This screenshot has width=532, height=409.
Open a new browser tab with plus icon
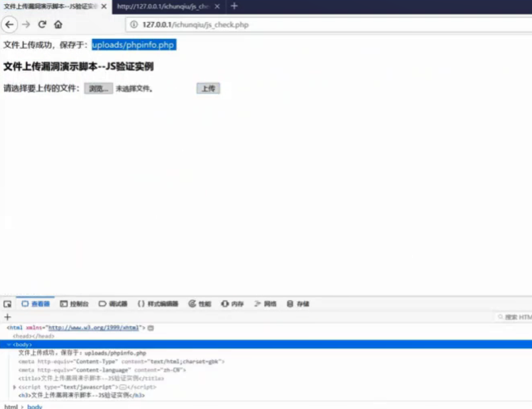[x=233, y=7]
